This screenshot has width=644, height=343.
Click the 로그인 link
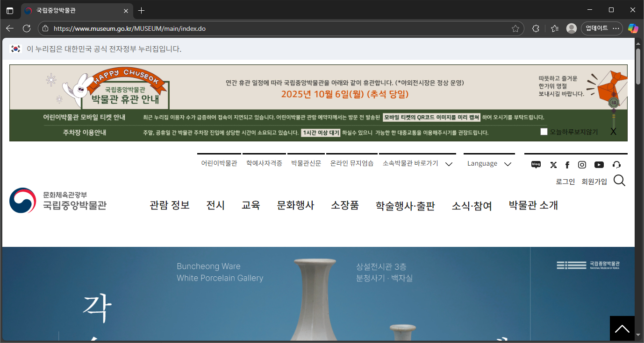(x=565, y=182)
